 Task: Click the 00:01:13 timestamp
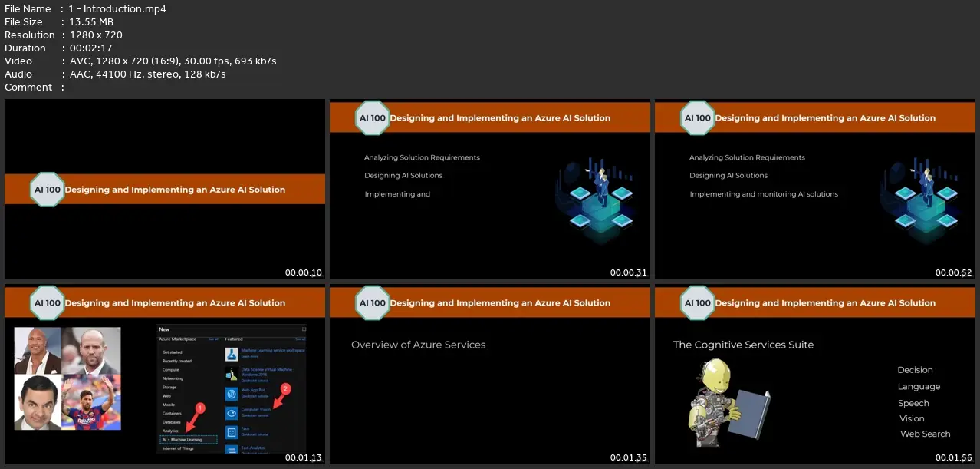click(x=304, y=457)
